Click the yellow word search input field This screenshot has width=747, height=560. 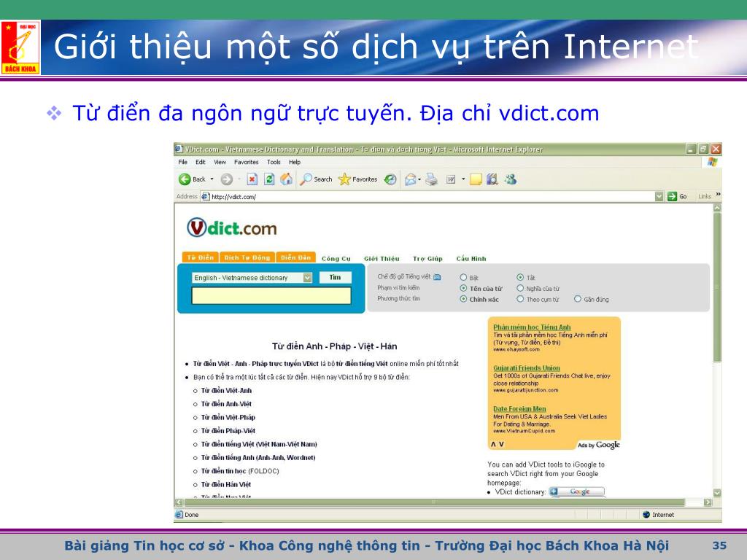pos(271,296)
